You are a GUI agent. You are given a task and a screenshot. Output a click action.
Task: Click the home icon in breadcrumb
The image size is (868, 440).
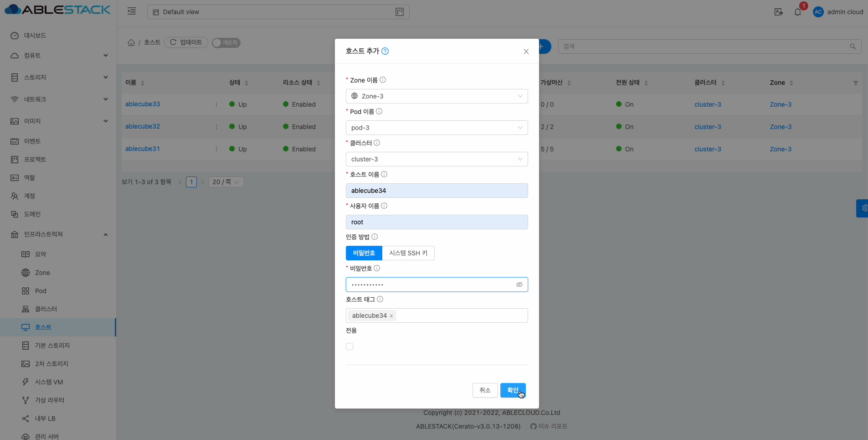tap(131, 42)
